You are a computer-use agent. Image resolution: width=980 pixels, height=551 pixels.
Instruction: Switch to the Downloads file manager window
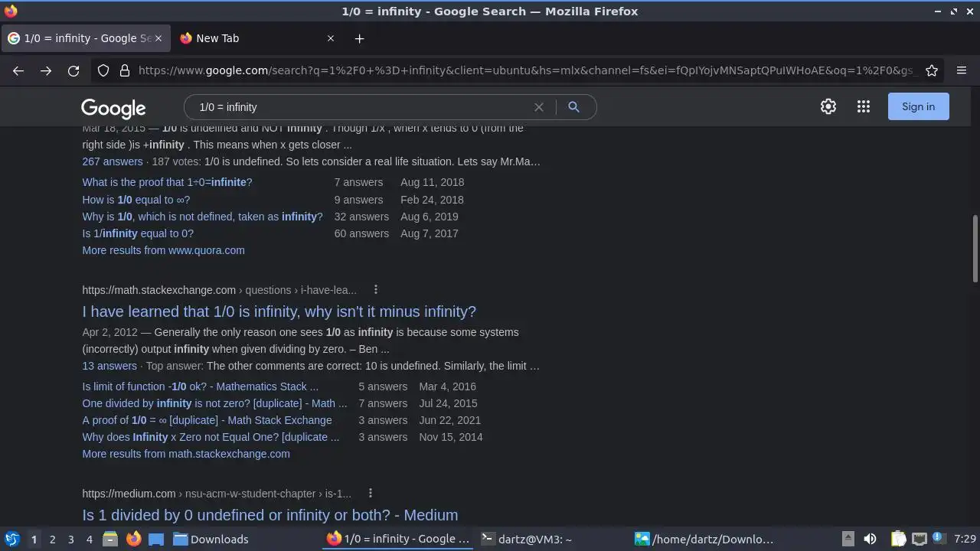point(245,540)
